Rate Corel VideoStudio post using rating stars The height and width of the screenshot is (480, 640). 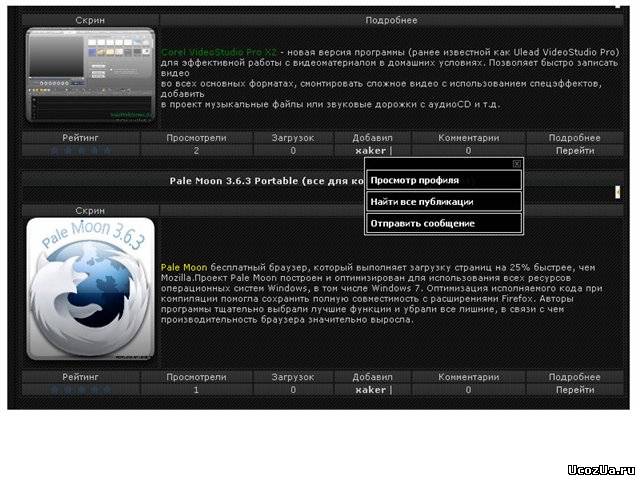point(81,150)
